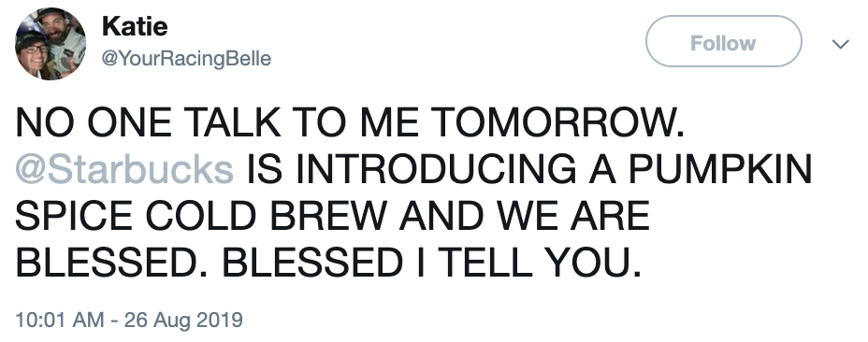Click the woman with glasses in avatar
The width and height of the screenshot is (868, 342).
pos(35,55)
